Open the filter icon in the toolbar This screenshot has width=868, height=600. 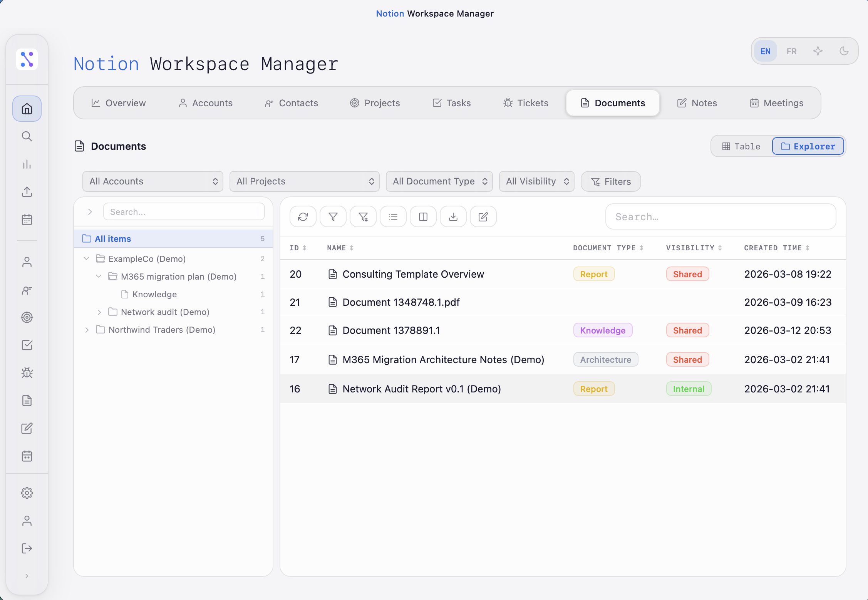tap(333, 216)
